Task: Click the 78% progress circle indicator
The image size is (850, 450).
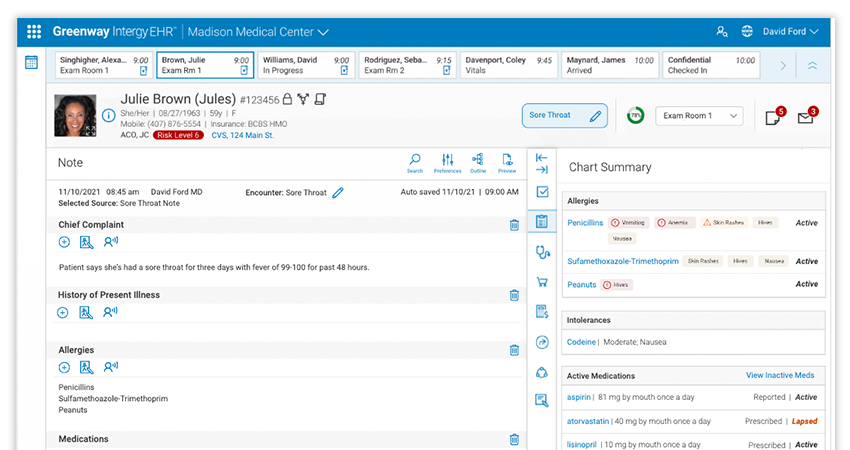Action: (635, 116)
